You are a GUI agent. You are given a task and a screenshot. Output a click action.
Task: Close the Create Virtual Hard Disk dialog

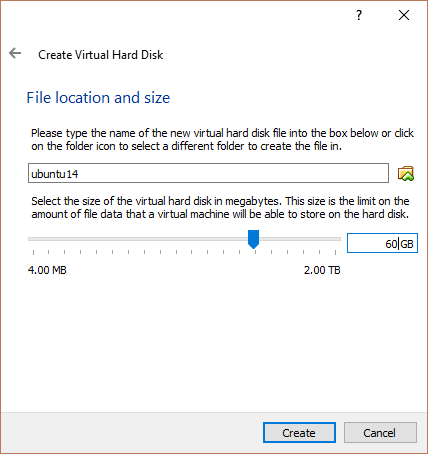404,15
